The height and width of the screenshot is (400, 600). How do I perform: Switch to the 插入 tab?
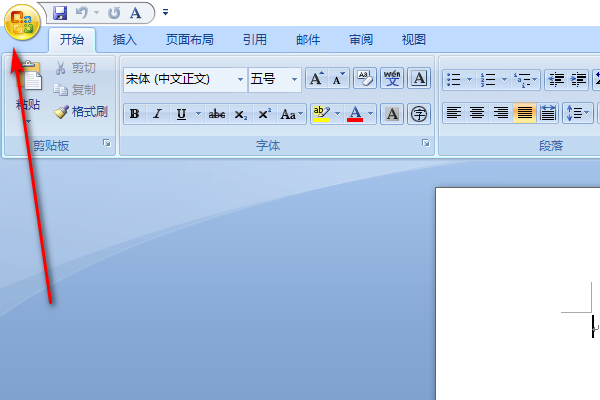click(125, 40)
